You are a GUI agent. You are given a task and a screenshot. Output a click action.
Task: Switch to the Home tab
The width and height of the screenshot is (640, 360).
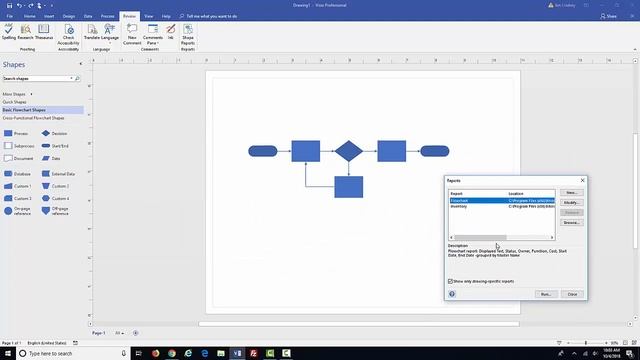tap(29, 16)
